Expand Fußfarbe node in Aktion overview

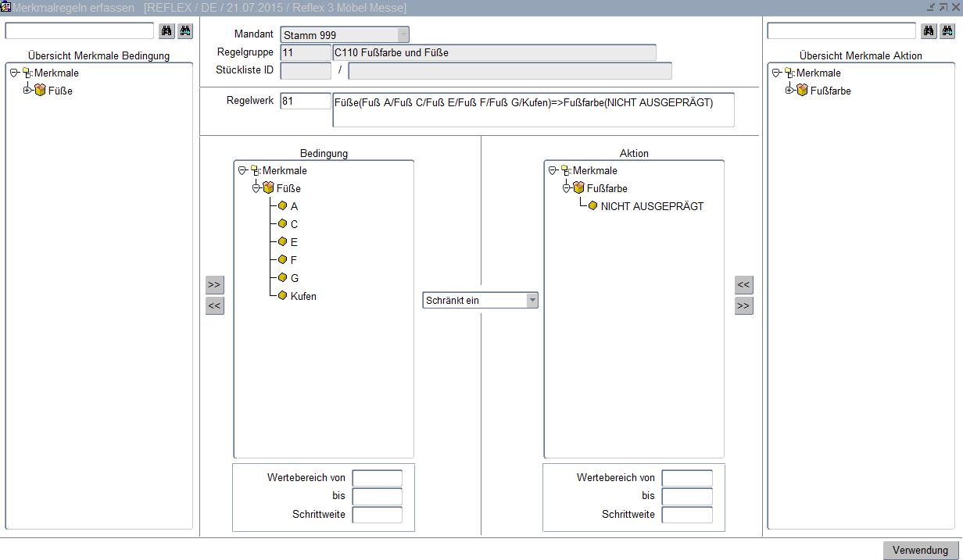(x=789, y=91)
